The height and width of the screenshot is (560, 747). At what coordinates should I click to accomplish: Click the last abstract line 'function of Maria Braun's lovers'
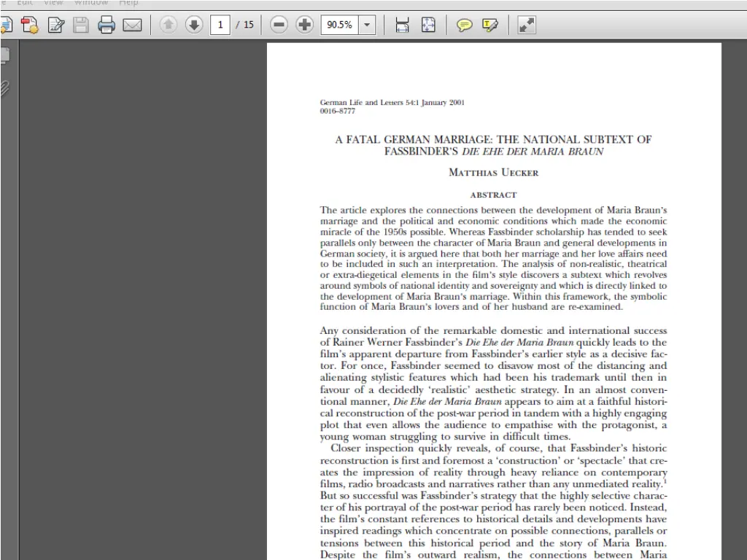pyautogui.click(x=471, y=307)
